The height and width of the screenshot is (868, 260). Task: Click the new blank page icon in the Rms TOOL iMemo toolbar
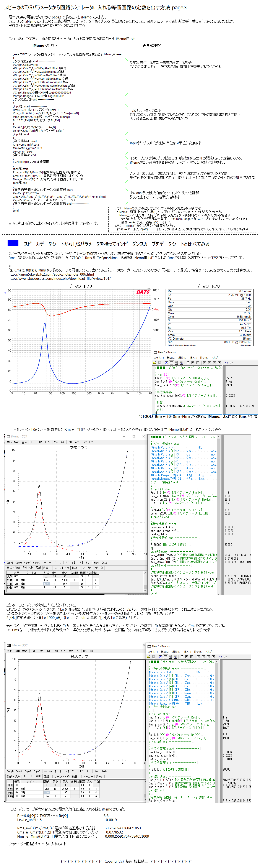point(188,363)
